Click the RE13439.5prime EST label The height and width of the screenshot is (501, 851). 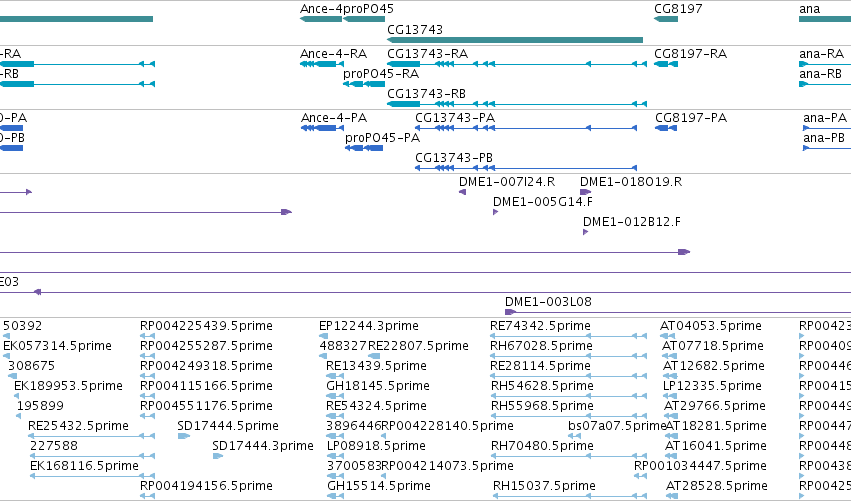pyautogui.click(x=376, y=366)
